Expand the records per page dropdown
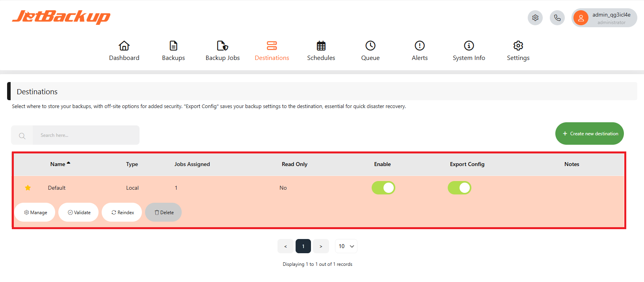644x282 pixels. [x=346, y=246]
